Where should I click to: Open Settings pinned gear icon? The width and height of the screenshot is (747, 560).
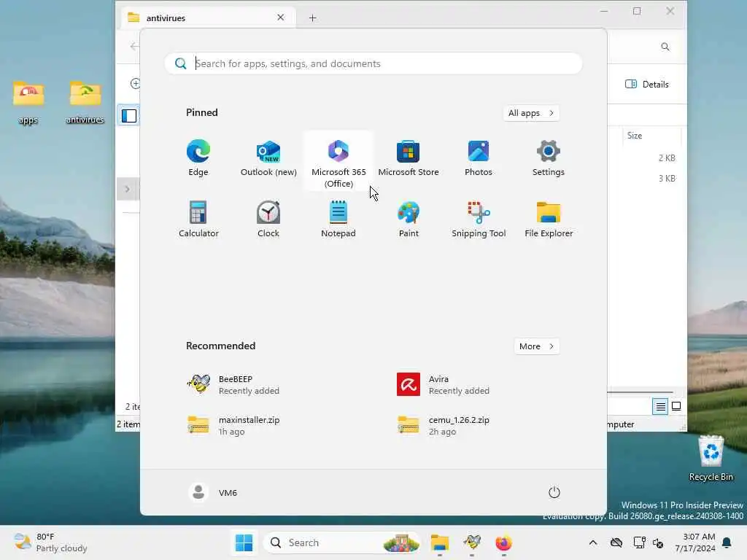point(549,159)
